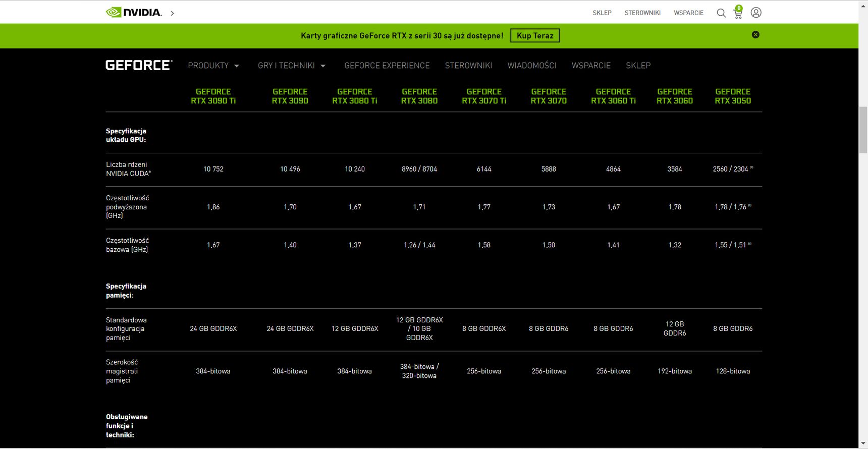Select the GeForce RTX 3090 column header

(x=290, y=96)
